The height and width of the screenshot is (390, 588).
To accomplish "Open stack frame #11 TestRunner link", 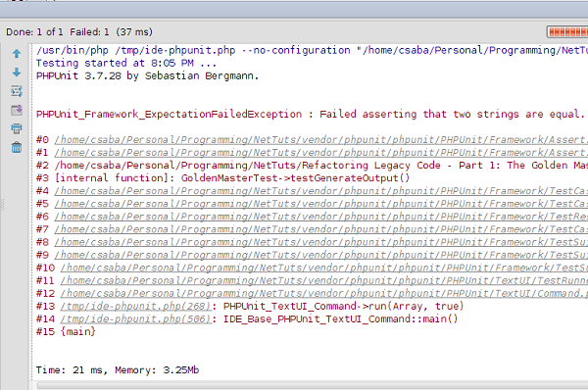I will (324, 280).
